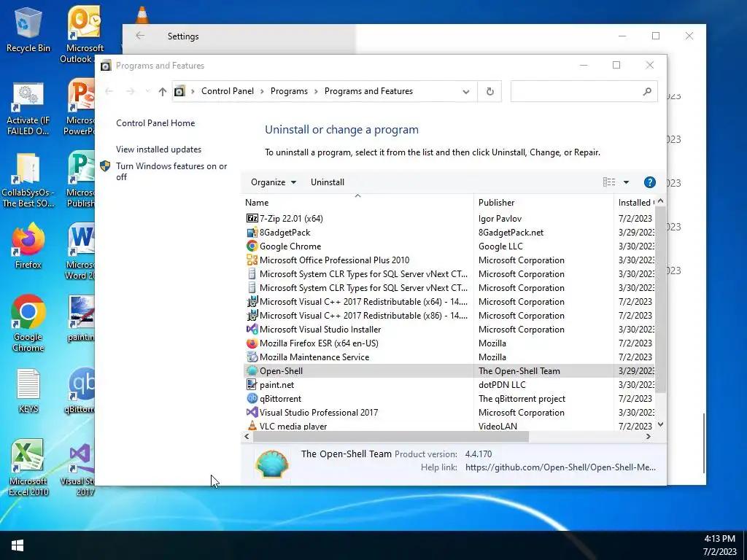This screenshot has width=747, height=560.
Task: Sort by the Publisher column header
Action: [543, 203]
